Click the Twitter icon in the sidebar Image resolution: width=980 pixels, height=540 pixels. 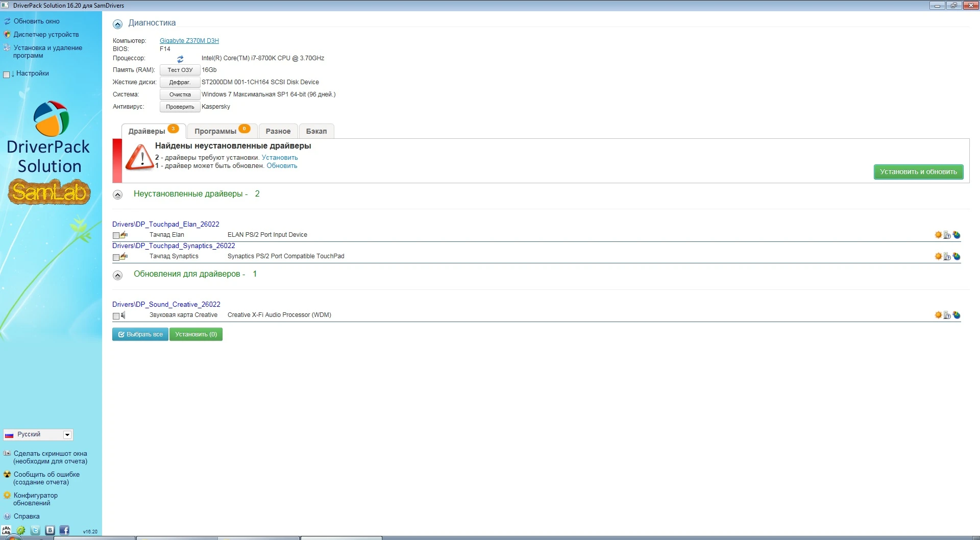tap(35, 530)
